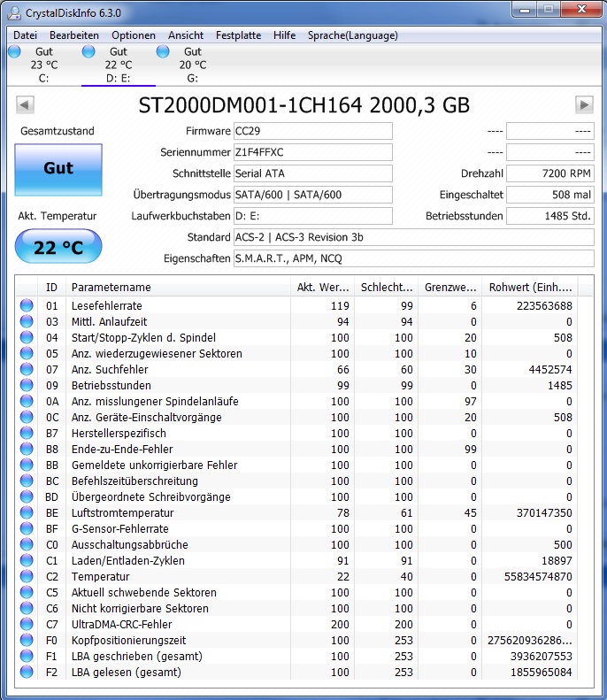
Task: Click the Standard field ACS-2
Action: tap(414, 237)
